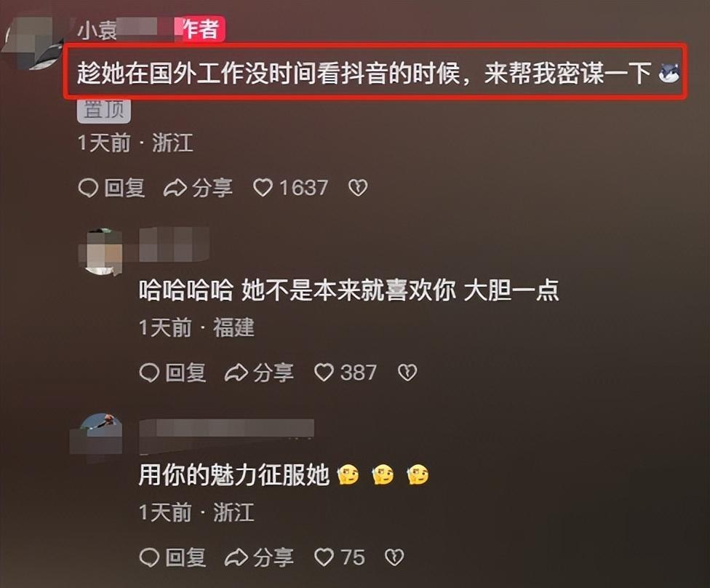
Task: Reply to the 用你的魅力征服她 comment
Action: [172, 557]
